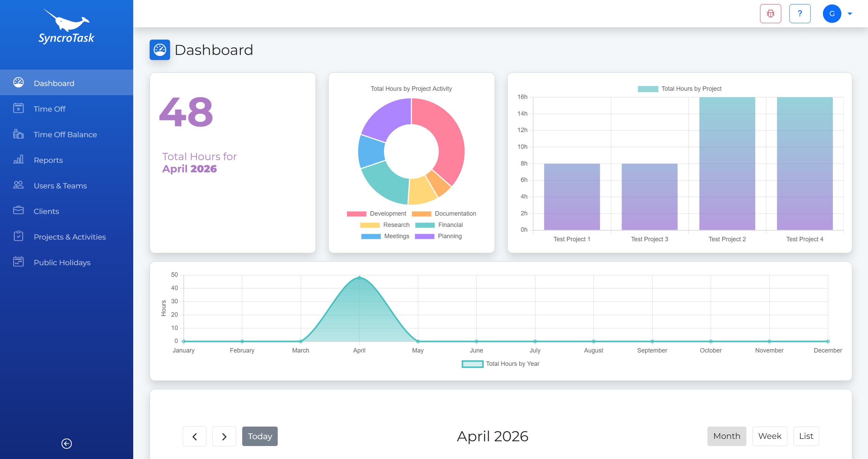
Task: Select the Users & Teams people icon
Action: point(18,185)
